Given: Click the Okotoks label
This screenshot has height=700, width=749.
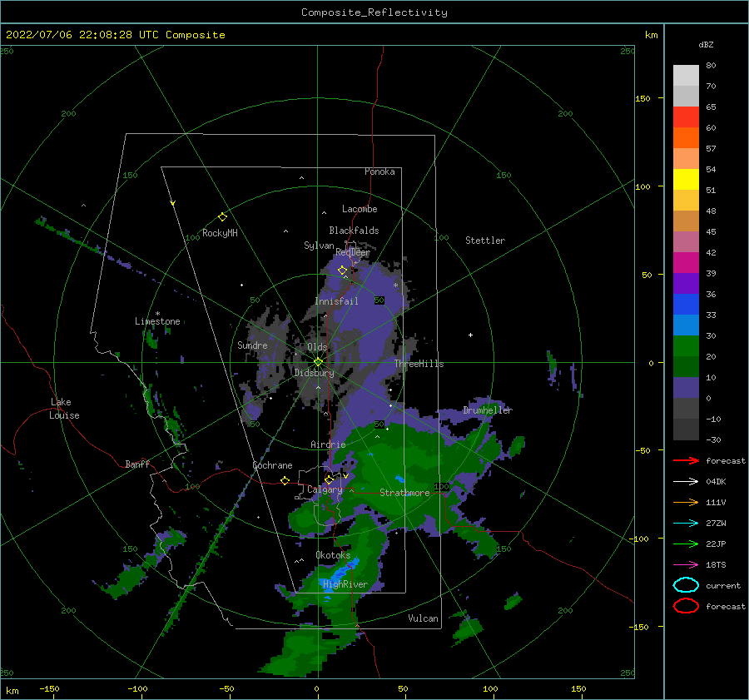Looking at the screenshot, I should [x=333, y=555].
